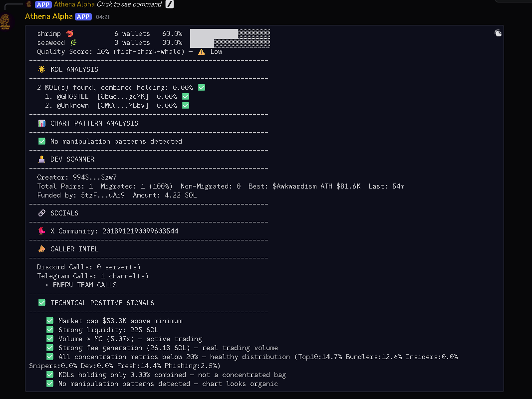
Task: Click wallet address [3MCu...YBbv]
Action: coord(123,105)
